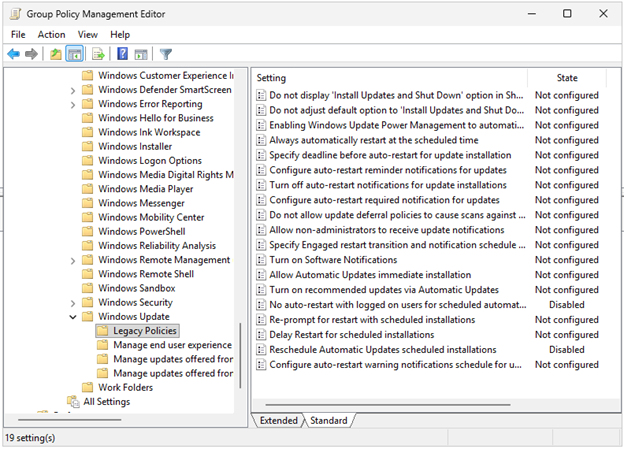
Task: Collapse the Windows Update tree node
Action: coord(73,317)
